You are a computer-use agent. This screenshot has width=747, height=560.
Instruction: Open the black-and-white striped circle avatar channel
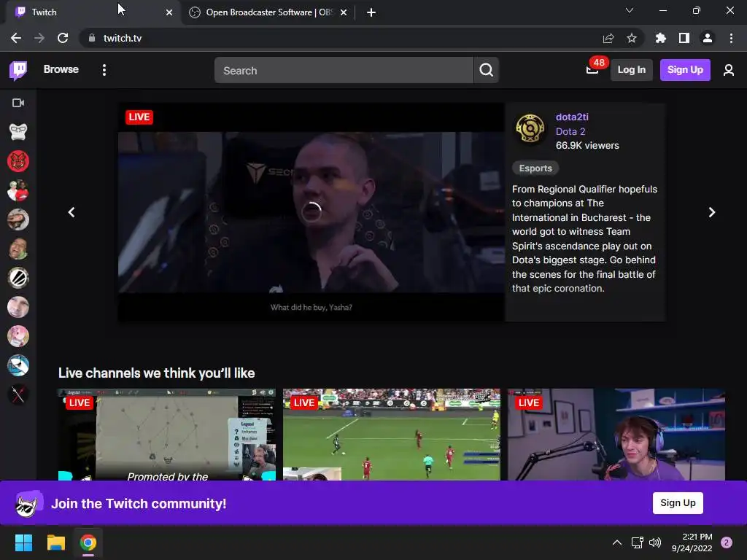coord(18,278)
